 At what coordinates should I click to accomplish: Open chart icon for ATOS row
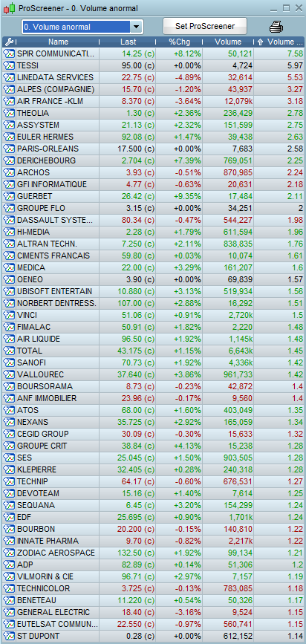pos(9,410)
